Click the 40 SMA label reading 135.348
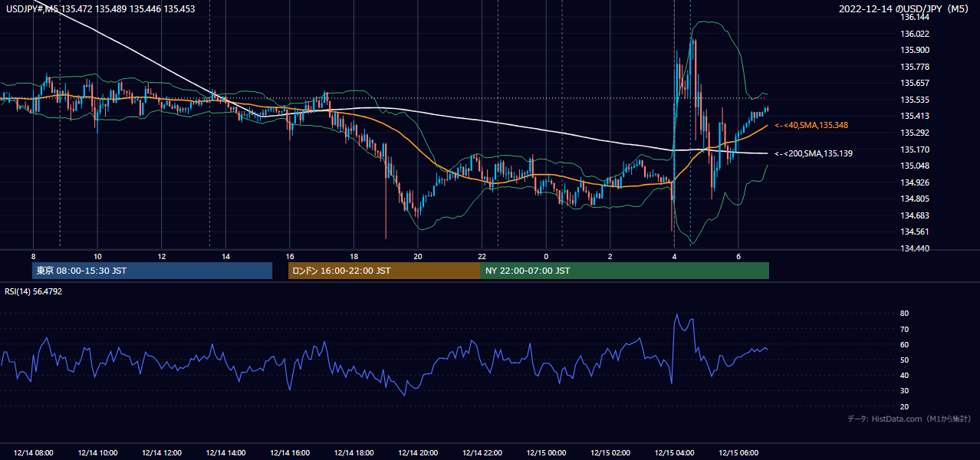Image resolution: width=980 pixels, height=460 pixels. 811,125
